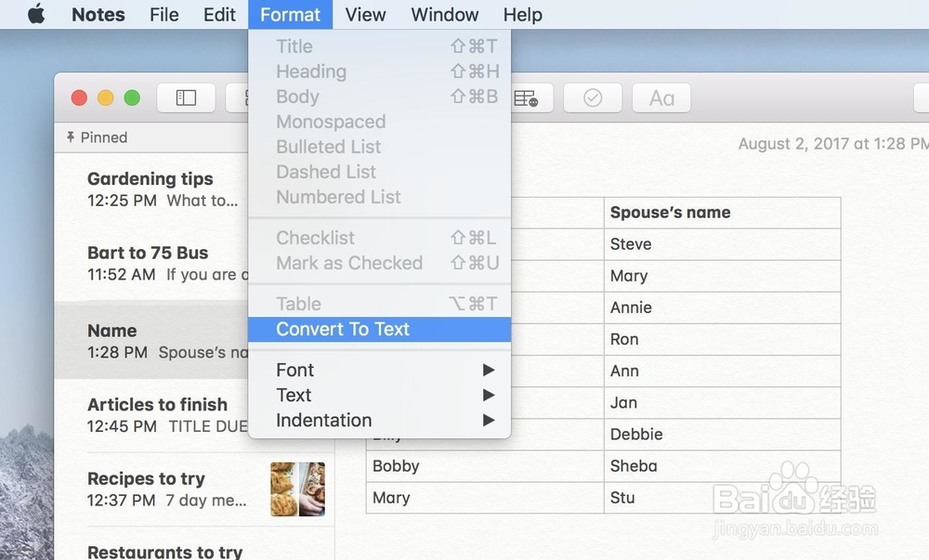The width and height of the screenshot is (929, 560).
Task: Choose Monospaced formatting
Action: click(x=330, y=122)
